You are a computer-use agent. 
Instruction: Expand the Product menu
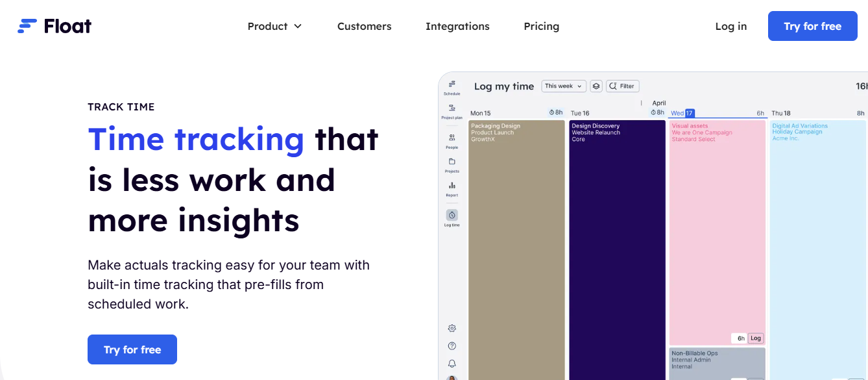click(274, 27)
